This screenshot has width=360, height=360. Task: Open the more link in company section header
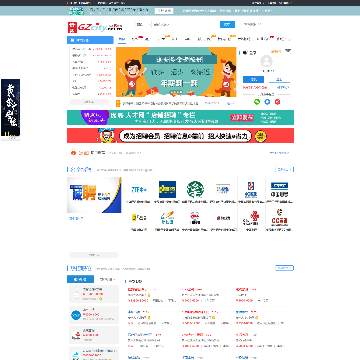(x=284, y=169)
